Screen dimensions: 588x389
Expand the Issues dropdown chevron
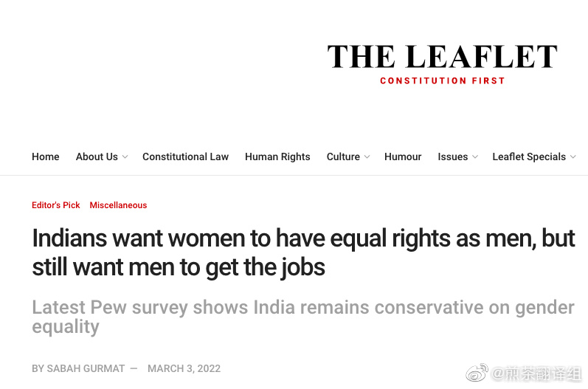pyautogui.click(x=475, y=156)
